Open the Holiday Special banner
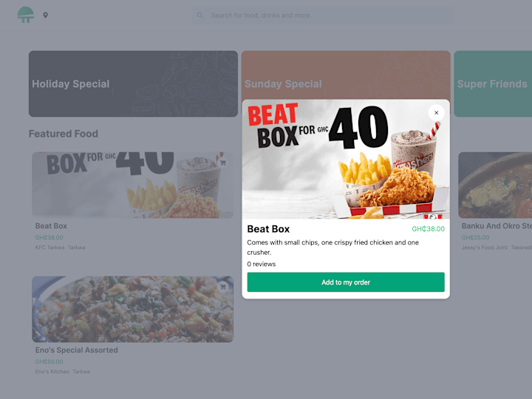 click(133, 83)
